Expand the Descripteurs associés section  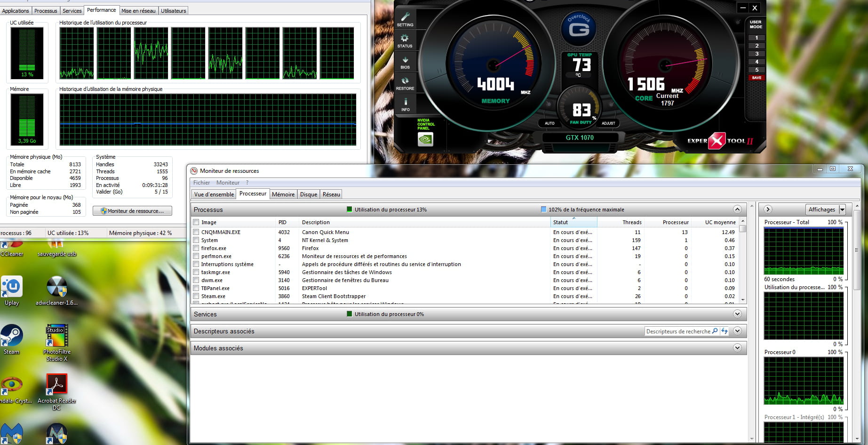tap(737, 331)
